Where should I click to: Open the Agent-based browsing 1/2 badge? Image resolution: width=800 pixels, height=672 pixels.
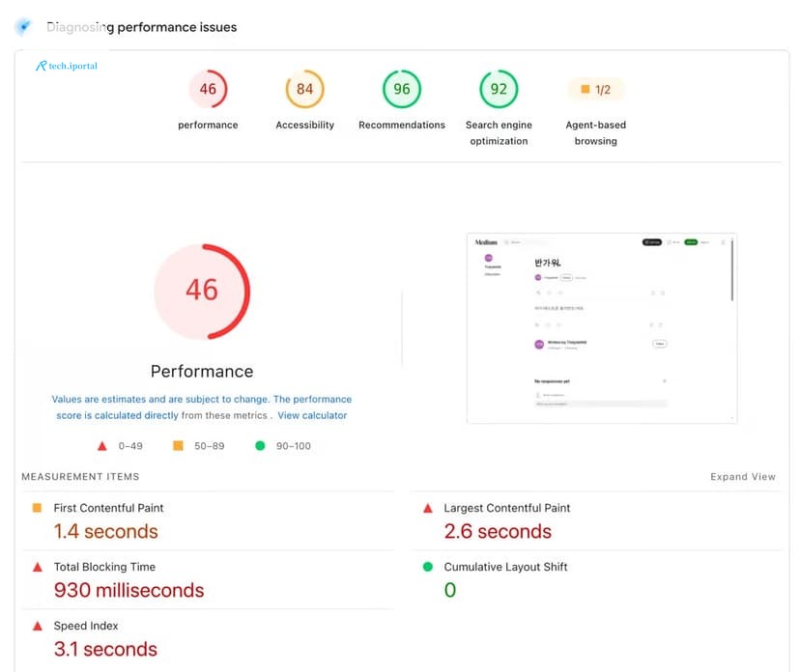pyautogui.click(x=595, y=90)
